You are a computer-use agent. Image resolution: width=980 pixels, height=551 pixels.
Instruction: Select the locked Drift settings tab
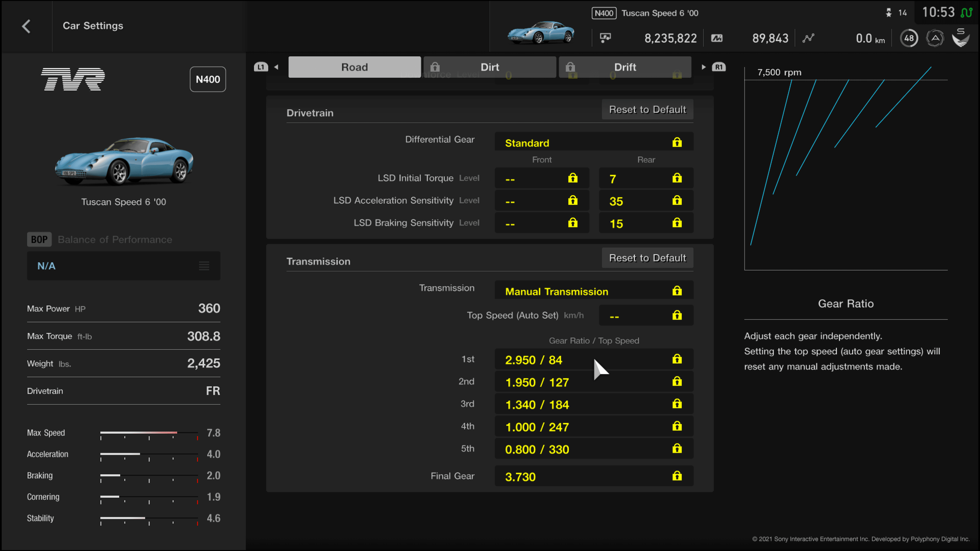click(x=625, y=67)
